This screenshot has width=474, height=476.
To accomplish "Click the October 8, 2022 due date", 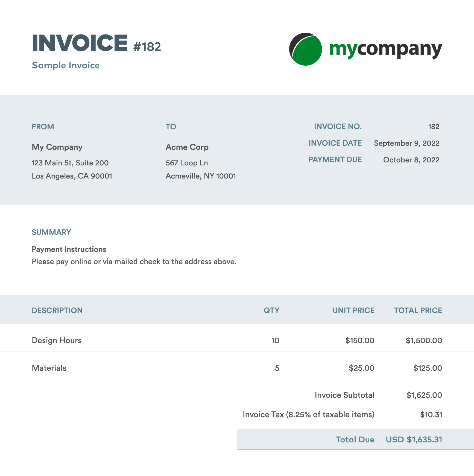I will coord(411,160).
